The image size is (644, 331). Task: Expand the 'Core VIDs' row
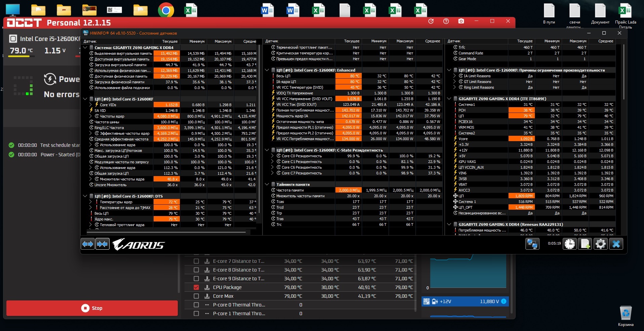pyautogui.click(x=91, y=105)
